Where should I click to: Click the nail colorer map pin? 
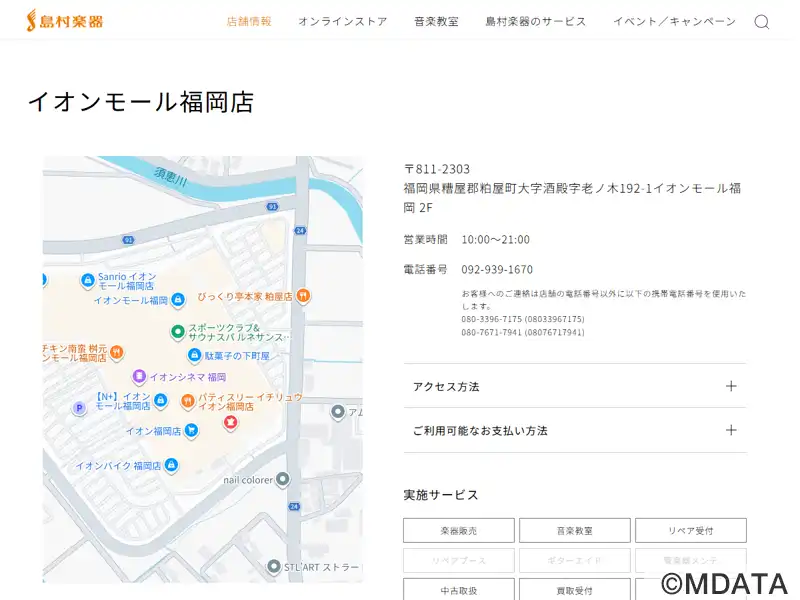pos(283,480)
